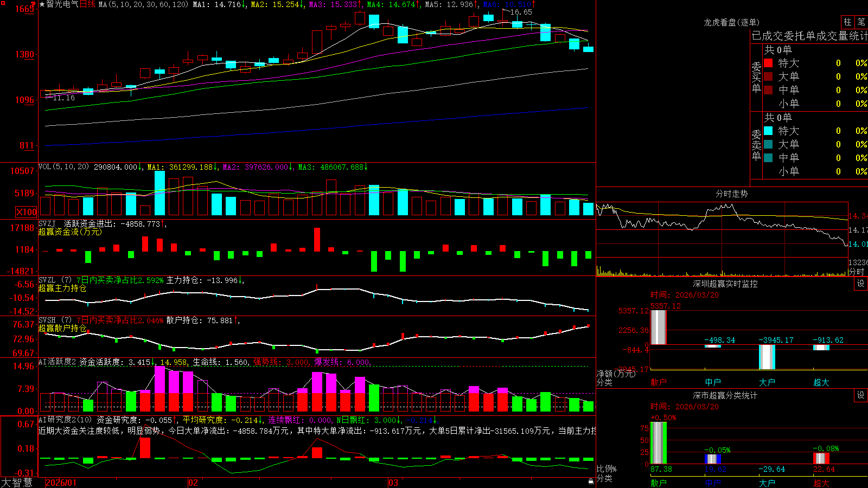The width and height of the screenshot is (868, 488).
Task: Click the 03 month marker on timeline
Action: (x=393, y=483)
